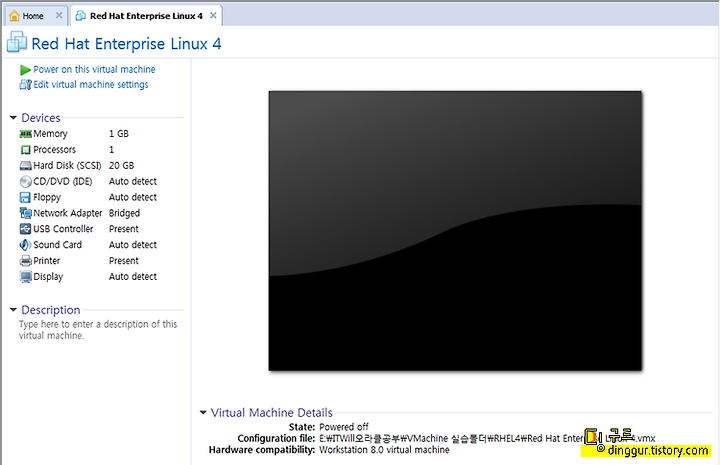Click Edit virtual machine settings link

pos(91,84)
